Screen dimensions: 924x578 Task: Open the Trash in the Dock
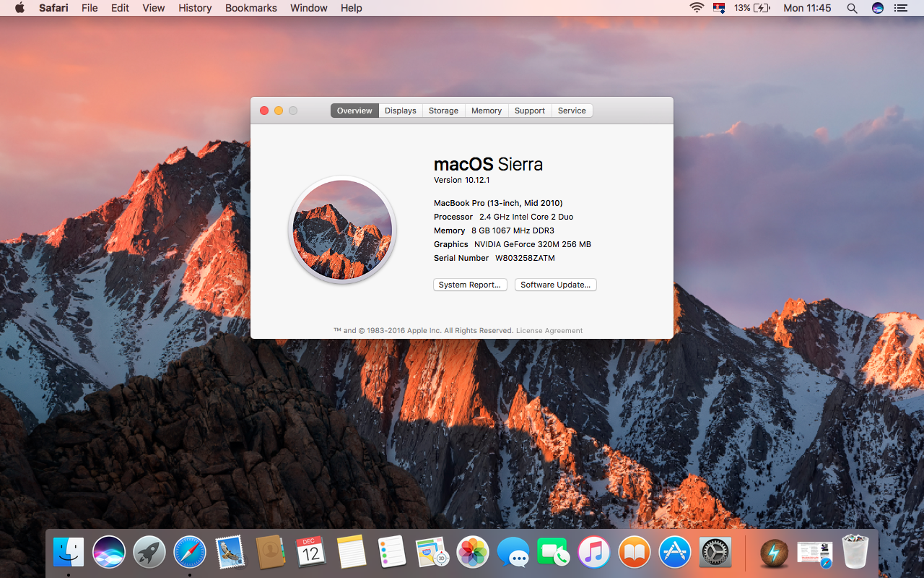[855, 553]
